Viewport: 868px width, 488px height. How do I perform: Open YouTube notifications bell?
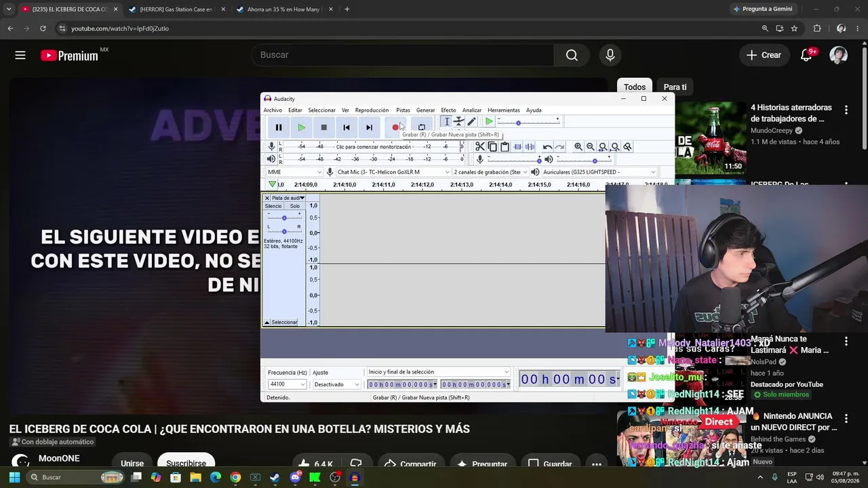806,55
